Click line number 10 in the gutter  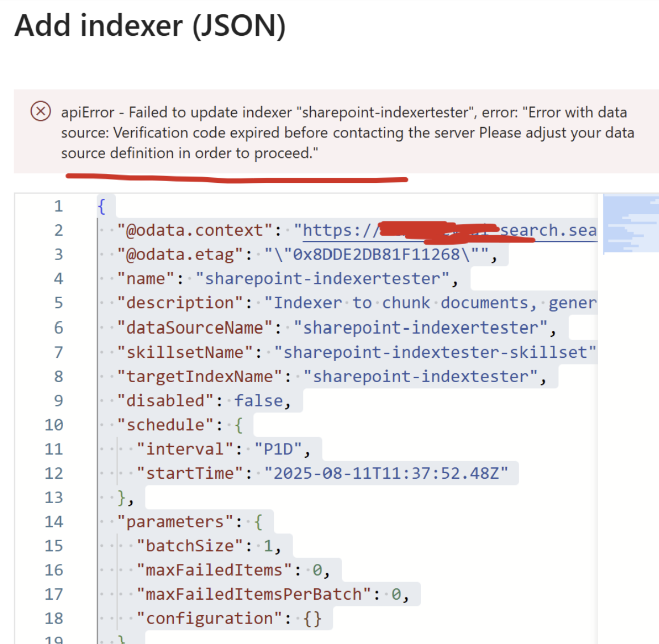tap(54, 425)
